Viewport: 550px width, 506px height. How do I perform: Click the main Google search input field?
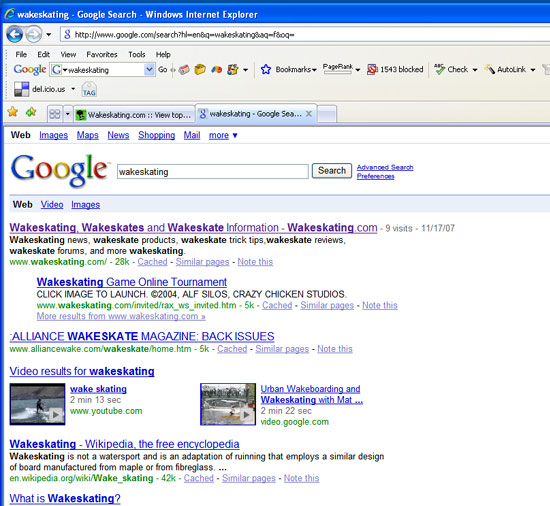pyautogui.click(x=213, y=171)
